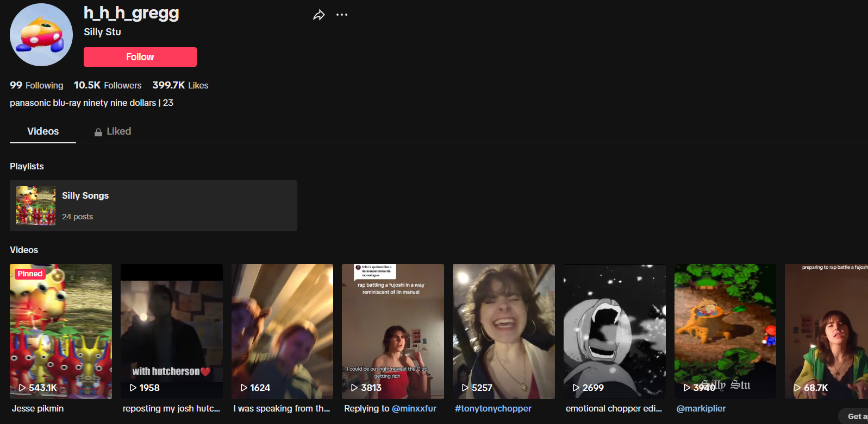Open the pinned Jesse pikmin video thumbnail
868x424 pixels.
click(x=61, y=331)
